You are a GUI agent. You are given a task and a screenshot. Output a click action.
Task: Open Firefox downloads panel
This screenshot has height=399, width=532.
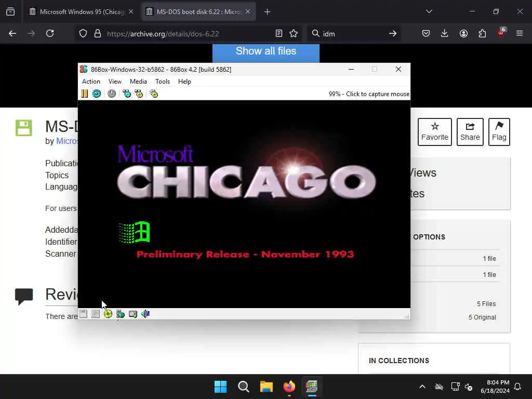[445, 33]
